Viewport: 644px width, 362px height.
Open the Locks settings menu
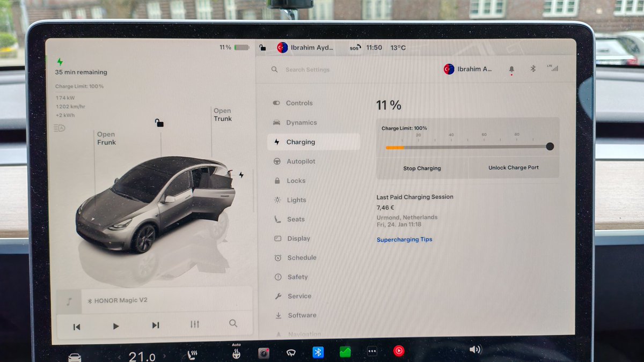pyautogui.click(x=290, y=181)
